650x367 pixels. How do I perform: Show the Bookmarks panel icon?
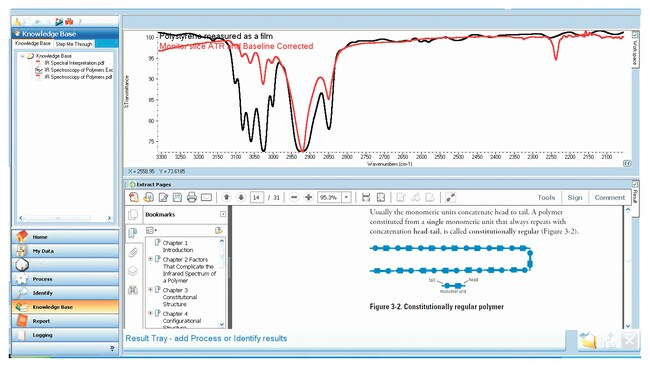[x=133, y=233]
